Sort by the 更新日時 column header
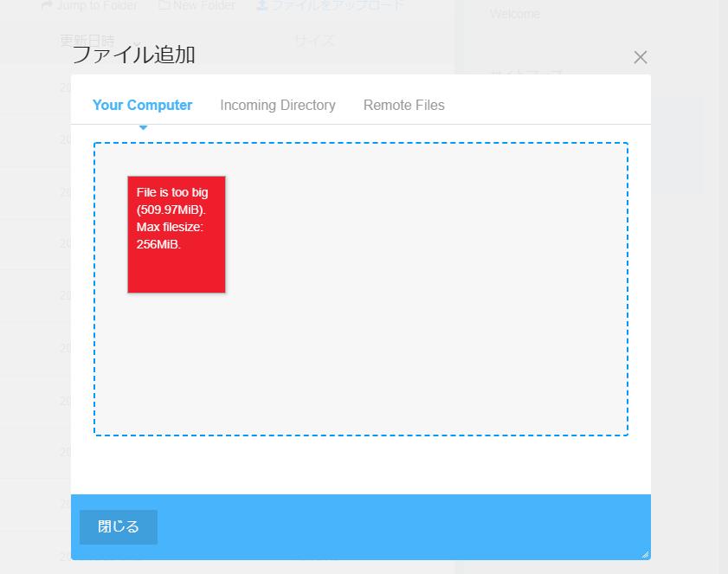 [x=87, y=41]
